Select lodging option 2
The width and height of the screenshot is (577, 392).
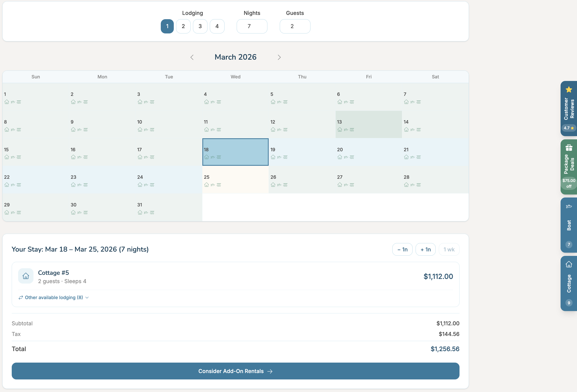pyautogui.click(x=183, y=26)
